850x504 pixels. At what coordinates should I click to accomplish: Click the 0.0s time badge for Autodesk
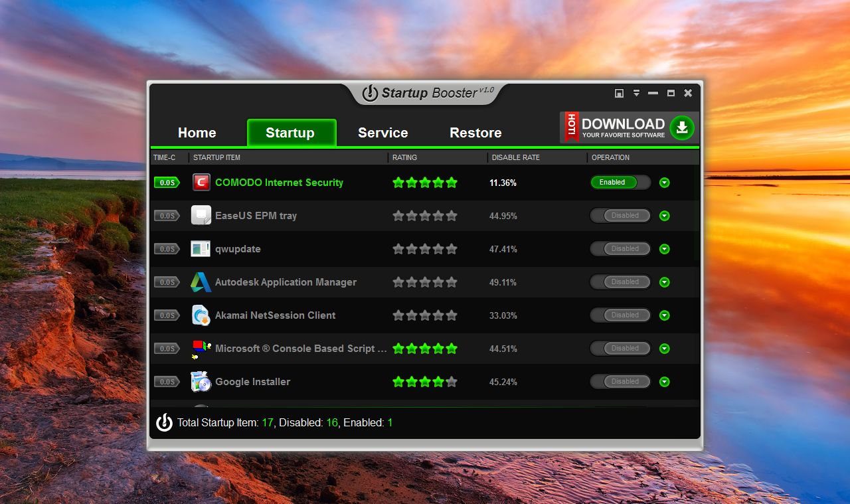coord(167,282)
